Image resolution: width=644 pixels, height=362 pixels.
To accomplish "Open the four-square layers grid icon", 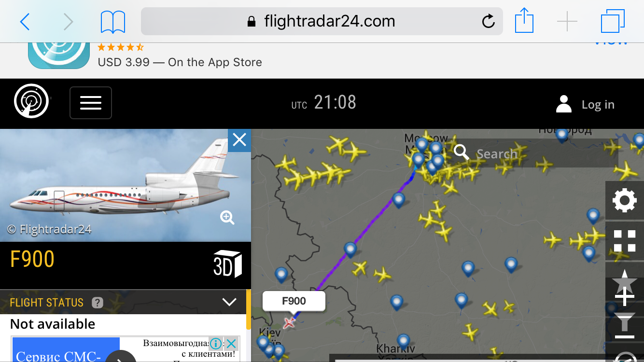I will click(624, 241).
